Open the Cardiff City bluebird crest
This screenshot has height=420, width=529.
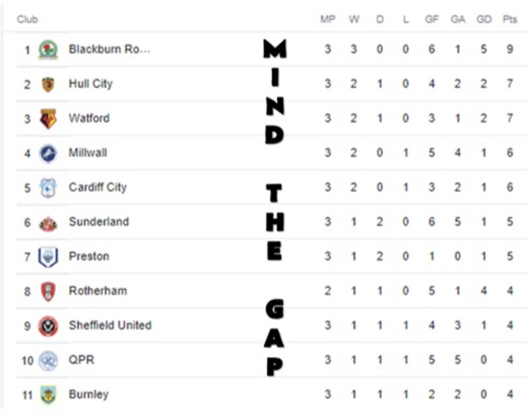pyautogui.click(x=48, y=188)
